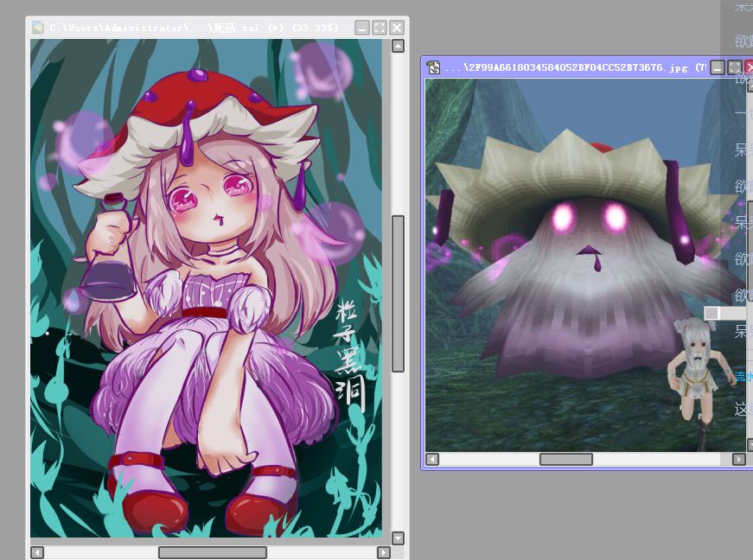Maximize the jpg reference image window
The image size is (753, 560).
click(x=734, y=67)
